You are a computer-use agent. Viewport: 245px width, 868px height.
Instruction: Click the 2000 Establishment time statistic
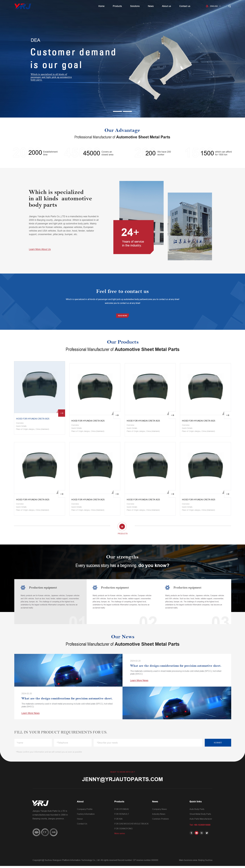43,153
